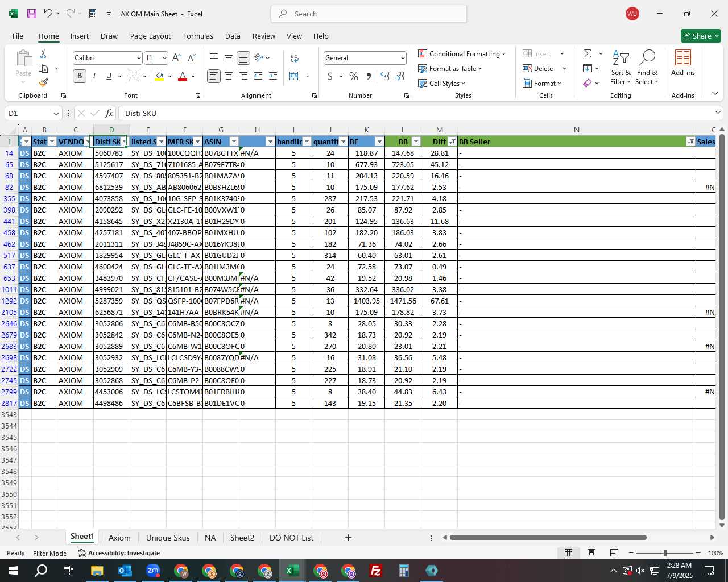
Task: Switch to Page Layout view in status bar
Action: click(x=591, y=553)
